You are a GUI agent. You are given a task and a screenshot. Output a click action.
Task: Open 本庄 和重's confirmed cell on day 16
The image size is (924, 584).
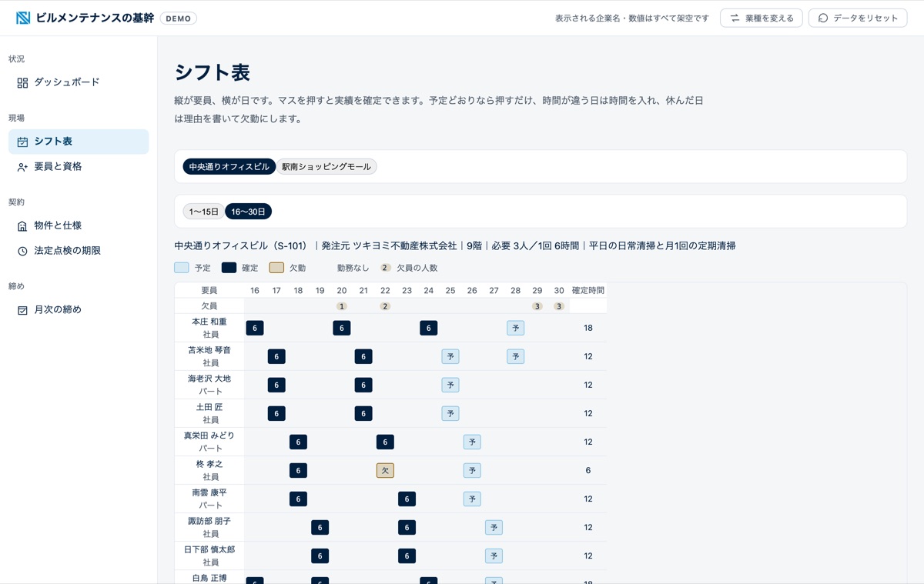[x=255, y=328]
